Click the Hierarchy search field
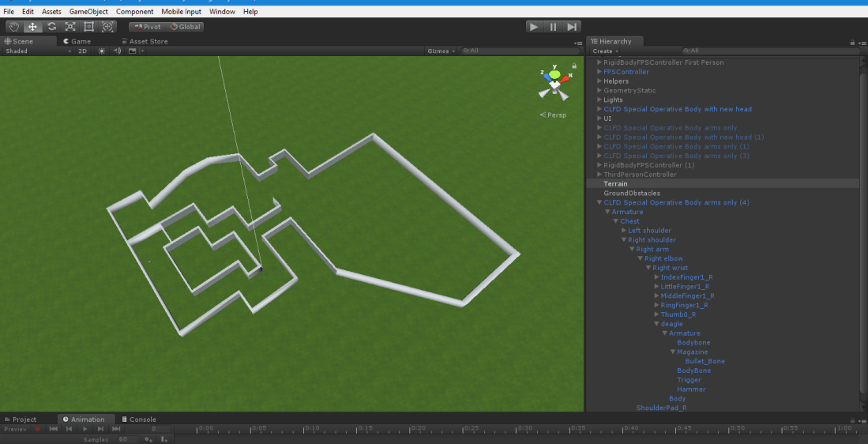868x444 pixels. 772,51
